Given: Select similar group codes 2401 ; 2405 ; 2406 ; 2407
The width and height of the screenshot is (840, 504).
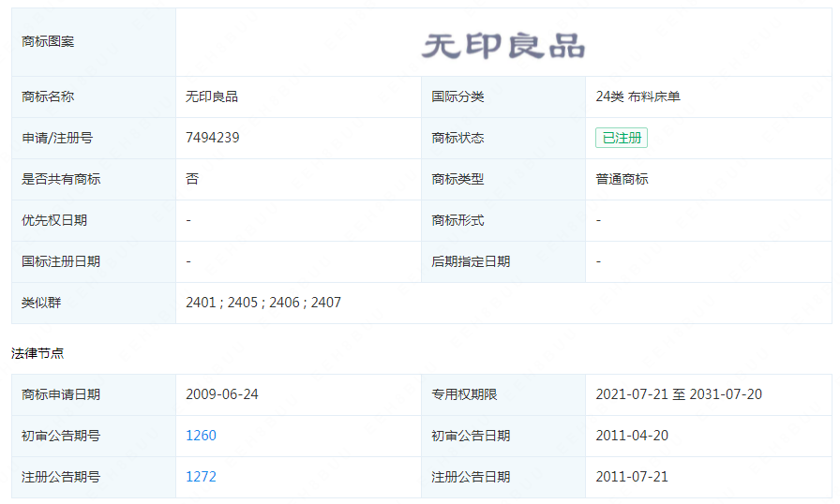Looking at the screenshot, I should 263,303.
